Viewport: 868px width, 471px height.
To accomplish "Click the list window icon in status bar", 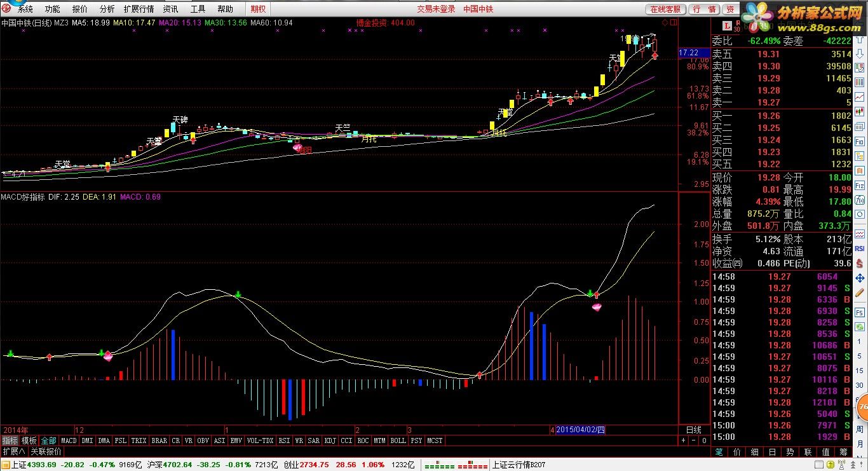I will point(819,465).
